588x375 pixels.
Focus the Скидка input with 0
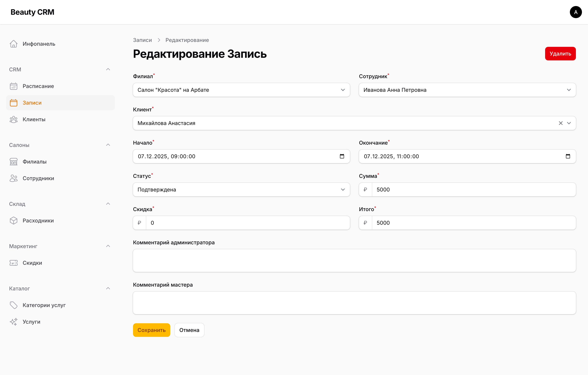pyautogui.click(x=248, y=223)
